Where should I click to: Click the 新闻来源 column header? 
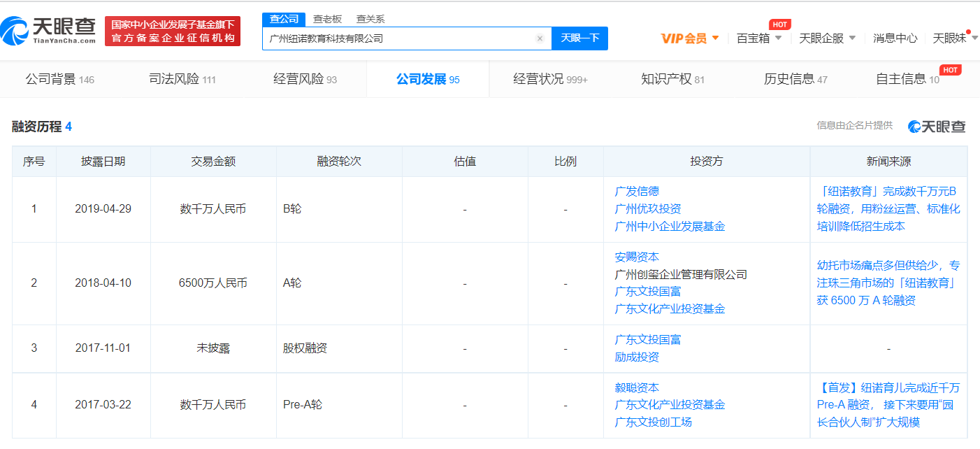[x=888, y=161]
